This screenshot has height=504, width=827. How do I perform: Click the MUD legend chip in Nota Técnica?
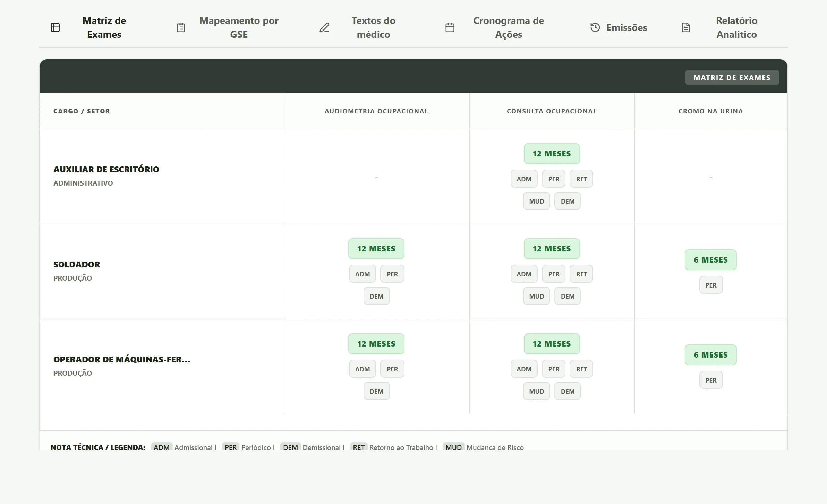tap(453, 447)
